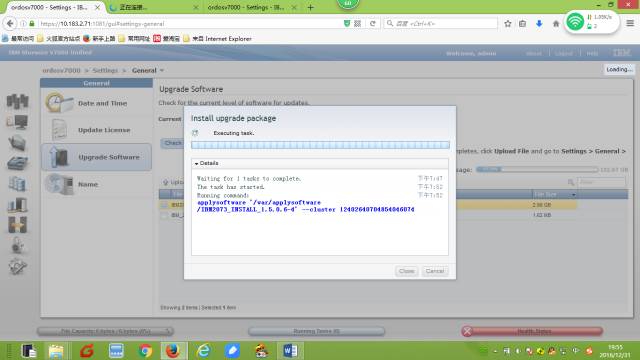Open the Monitoring icon in left sidebar
This screenshot has width=640, height=360.
pos(17,122)
